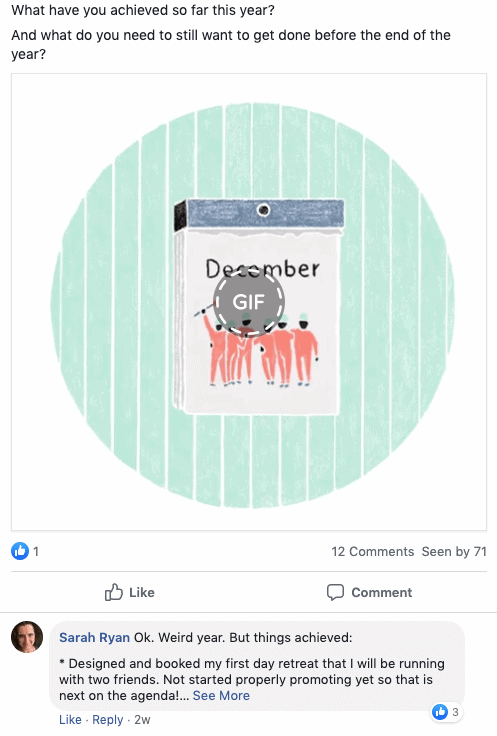
Task: Click the Like label on the post's Like button
Action: pyautogui.click(x=142, y=592)
